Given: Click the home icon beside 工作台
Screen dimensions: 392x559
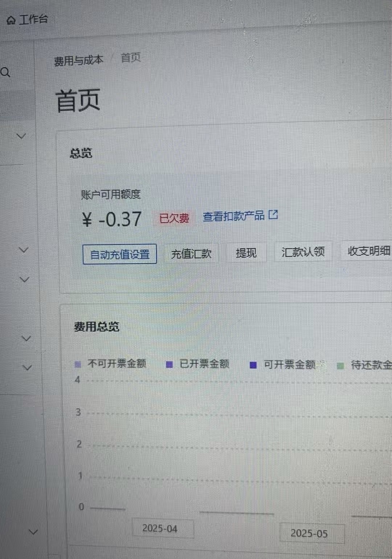Looking at the screenshot, I should pyautogui.click(x=11, y=20).
